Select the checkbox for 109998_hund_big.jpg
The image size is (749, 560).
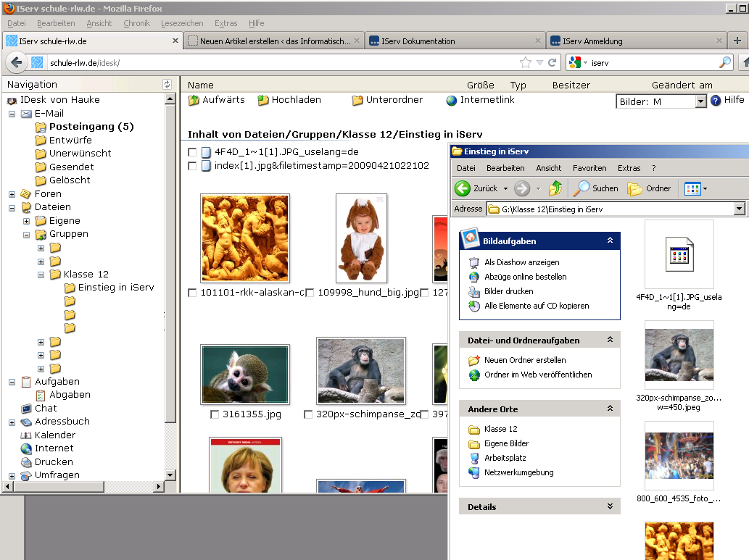pyautogui.click(x=310, y=293)
